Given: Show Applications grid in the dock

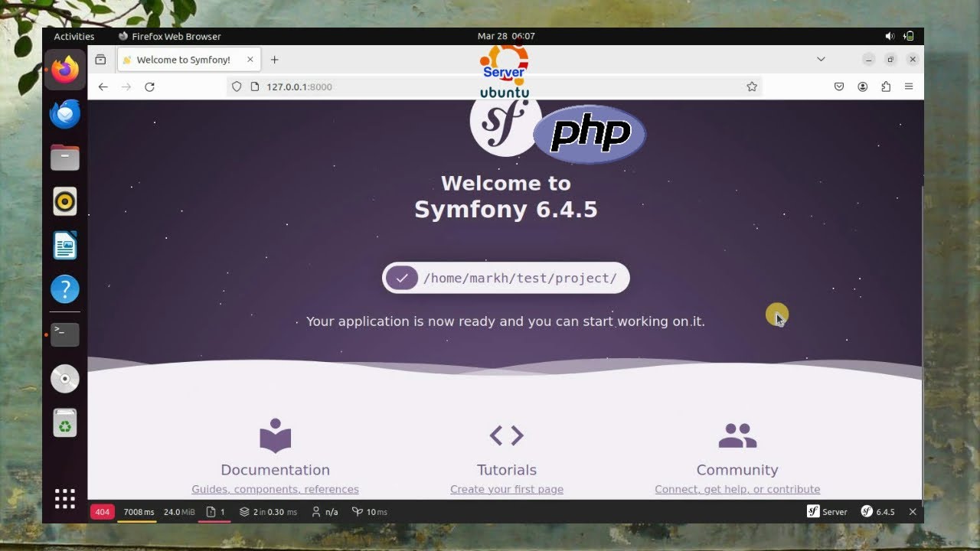Looking at the screenshot, I should point(65,499).
